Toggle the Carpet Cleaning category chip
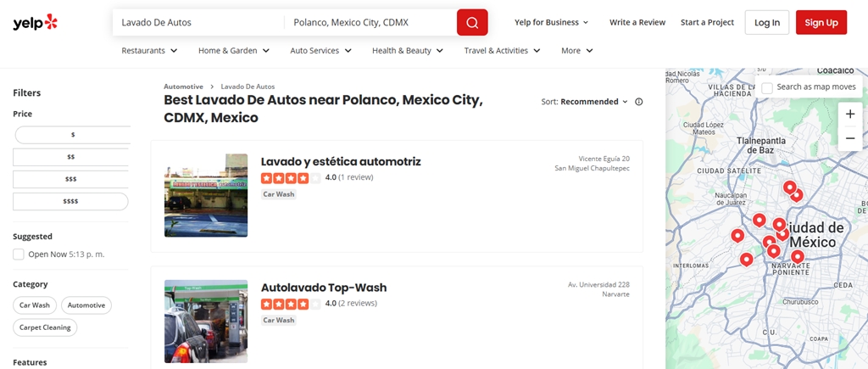The width and height of the screenshot is (868, 369). (45, 327)
